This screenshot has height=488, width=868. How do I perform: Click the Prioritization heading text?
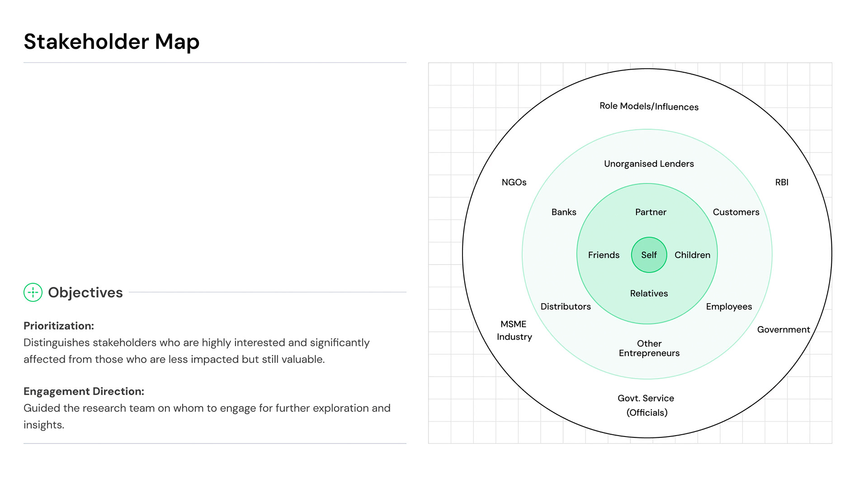(59, 326)
